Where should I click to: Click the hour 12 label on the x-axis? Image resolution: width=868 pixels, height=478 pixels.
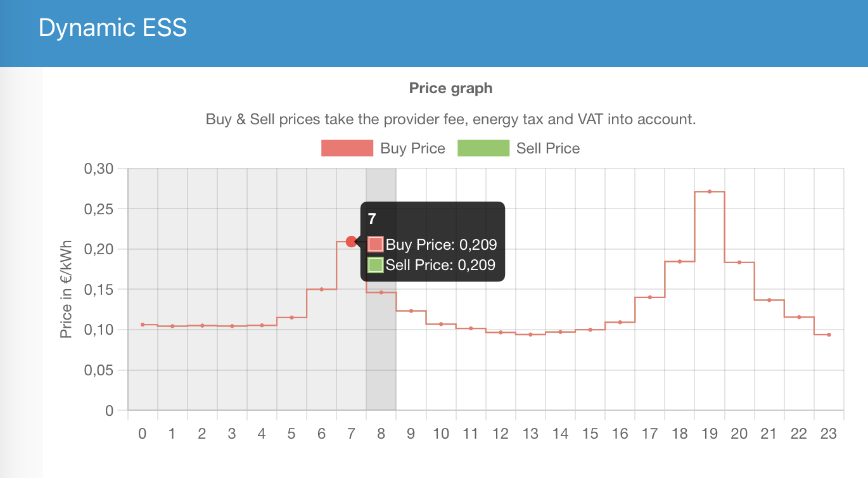pos(500,434)
